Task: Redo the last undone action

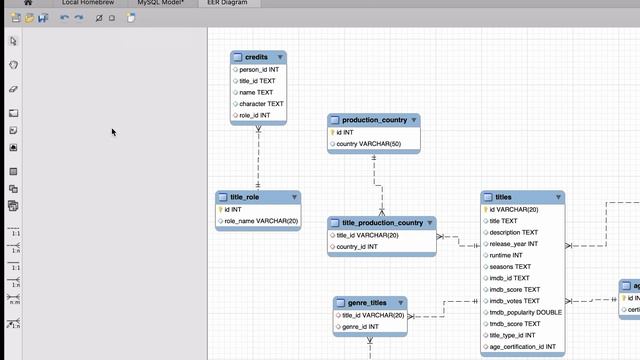Action: [78, 18]
